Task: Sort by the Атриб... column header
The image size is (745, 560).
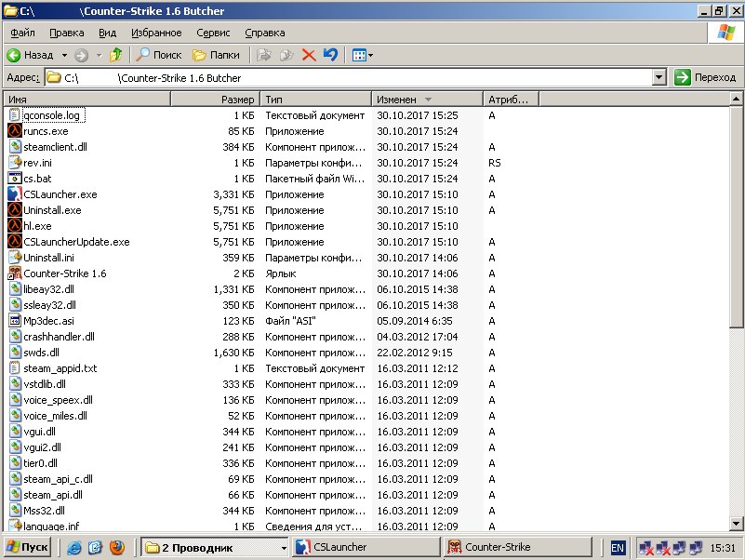Action: (511, 100)
